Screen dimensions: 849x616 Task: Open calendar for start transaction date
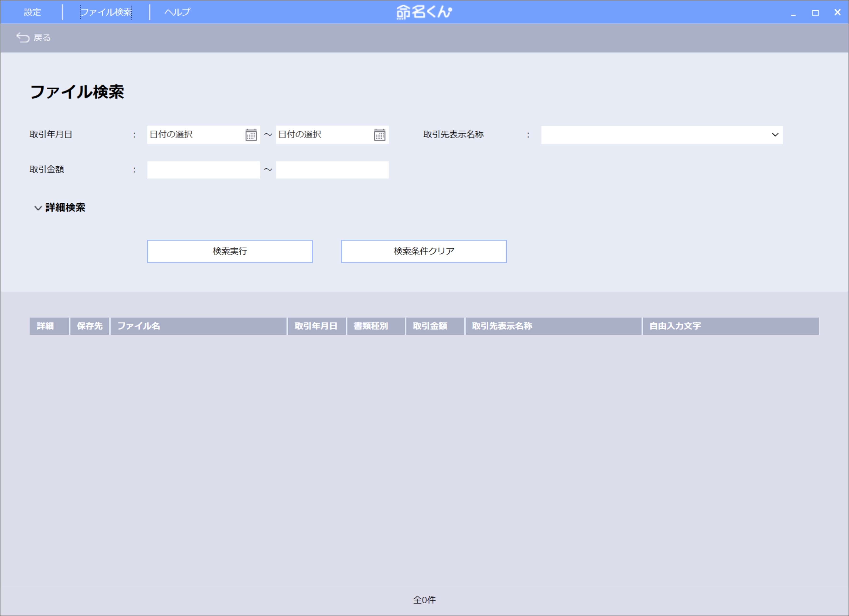click(251, 135)
